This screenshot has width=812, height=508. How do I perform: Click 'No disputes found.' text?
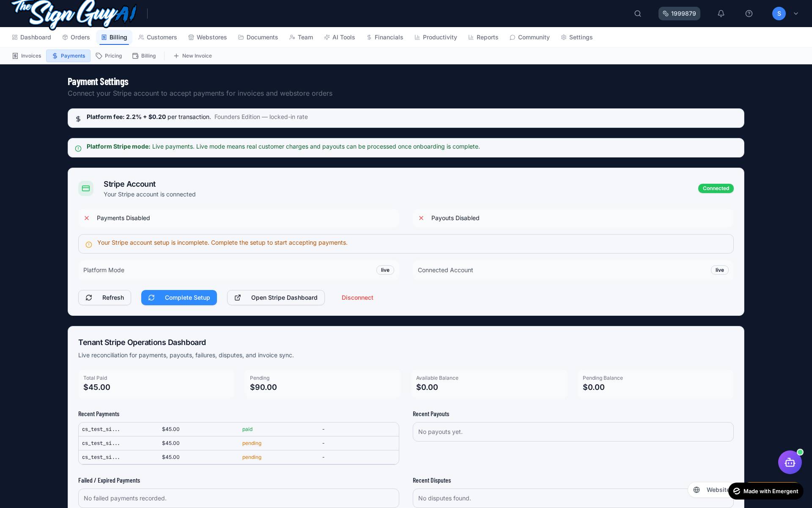click(444, 498)
